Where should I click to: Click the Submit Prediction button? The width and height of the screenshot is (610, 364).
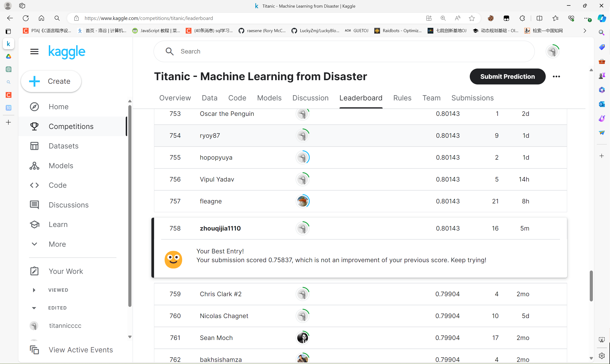point(507,77)
